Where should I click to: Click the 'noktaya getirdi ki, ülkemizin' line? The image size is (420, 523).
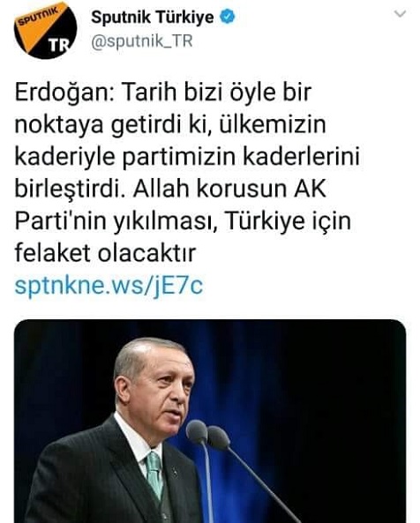[x=170, y=125]
